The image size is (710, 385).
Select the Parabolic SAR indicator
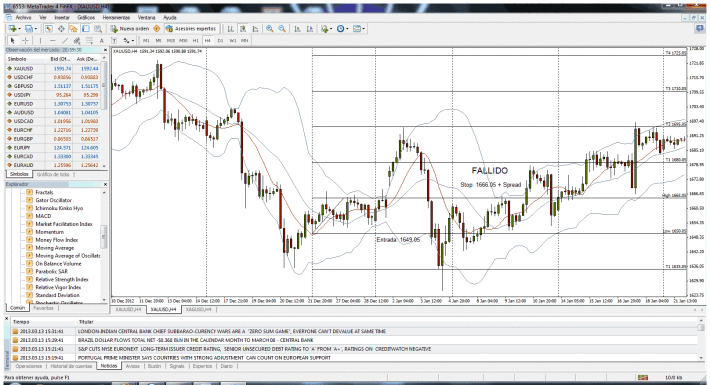tap(51, 271)
